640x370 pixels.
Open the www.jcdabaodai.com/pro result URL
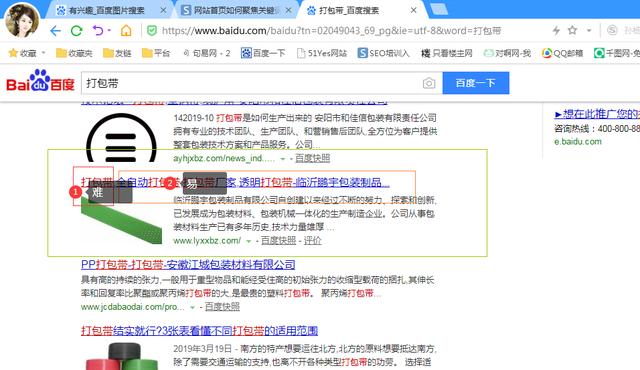[132, 307]
